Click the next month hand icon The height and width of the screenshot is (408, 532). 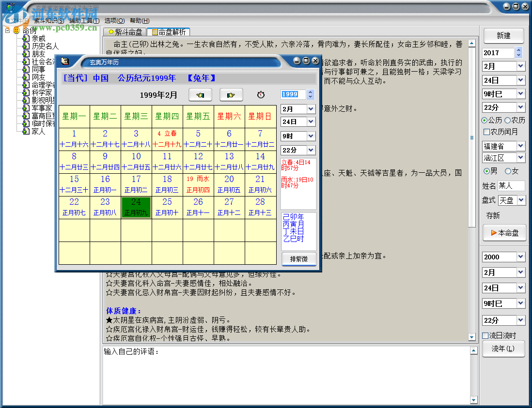(x=231, y=94)
